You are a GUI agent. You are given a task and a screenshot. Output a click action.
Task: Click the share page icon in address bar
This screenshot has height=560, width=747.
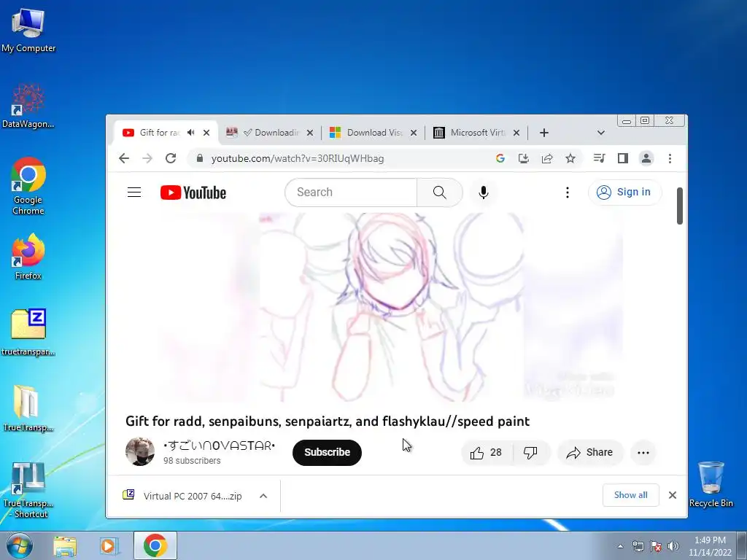pyautogui.click(x=547, y=158)
